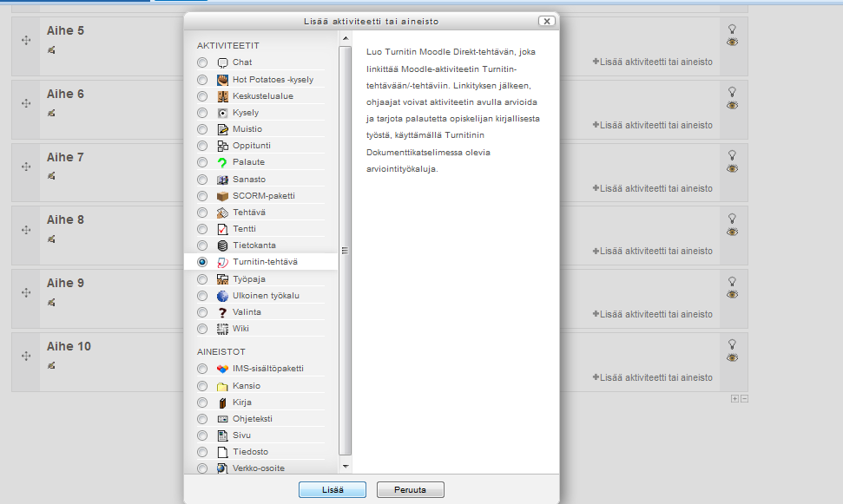Click the scroll up arrow in activity list
This screenshot has width=843, height=504.
(346, 38)
